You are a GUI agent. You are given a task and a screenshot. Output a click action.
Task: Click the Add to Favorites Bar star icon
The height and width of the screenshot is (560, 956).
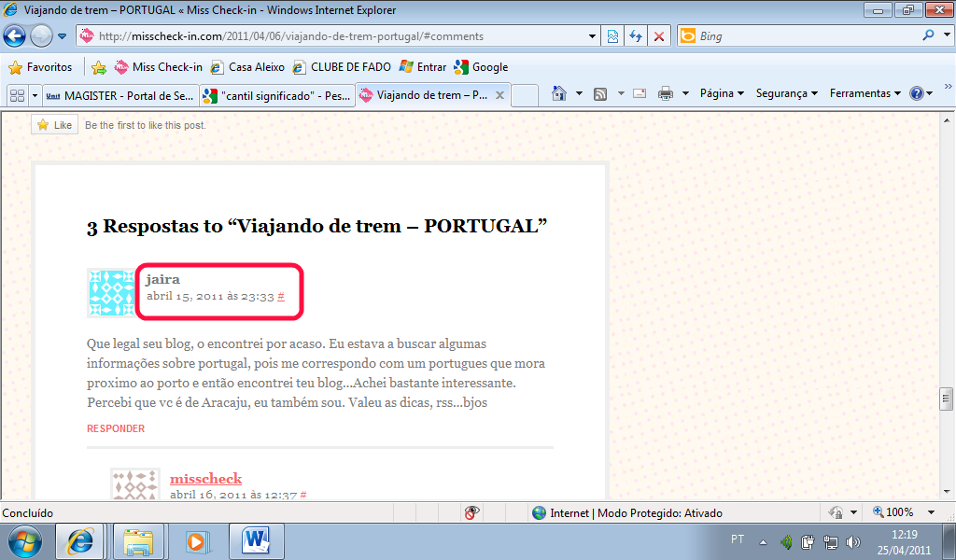pyautogui.click(x=98, y=67)
